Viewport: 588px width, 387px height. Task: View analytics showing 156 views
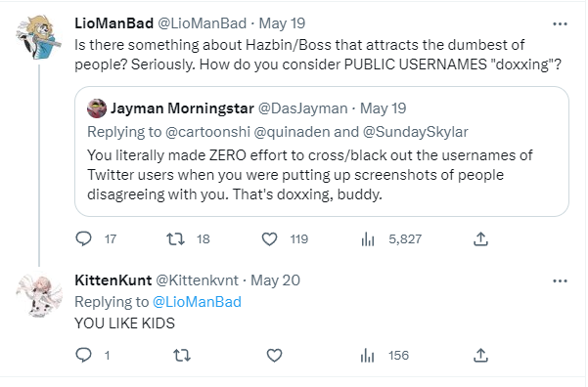point(367,355)
